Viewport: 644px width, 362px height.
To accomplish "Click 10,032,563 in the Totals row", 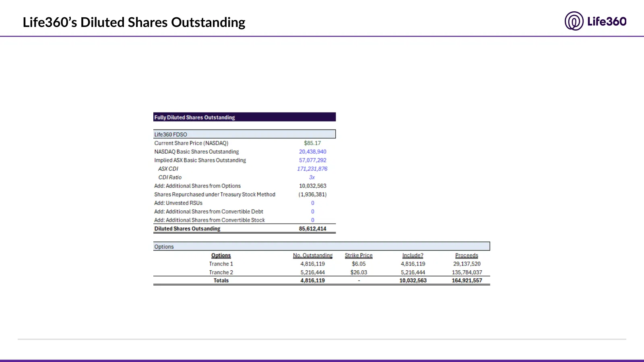I will tap(413, 280).
